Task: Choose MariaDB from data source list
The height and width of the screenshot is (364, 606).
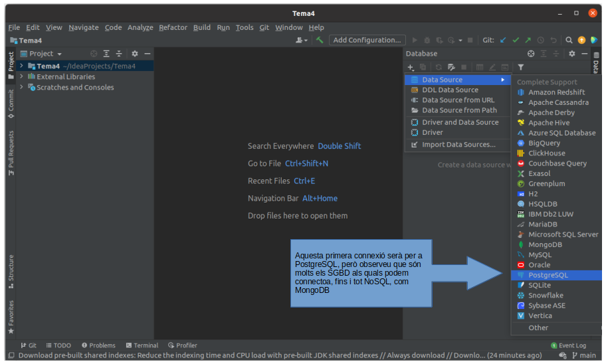Action: pyautogui.click(x=556, y=224)
